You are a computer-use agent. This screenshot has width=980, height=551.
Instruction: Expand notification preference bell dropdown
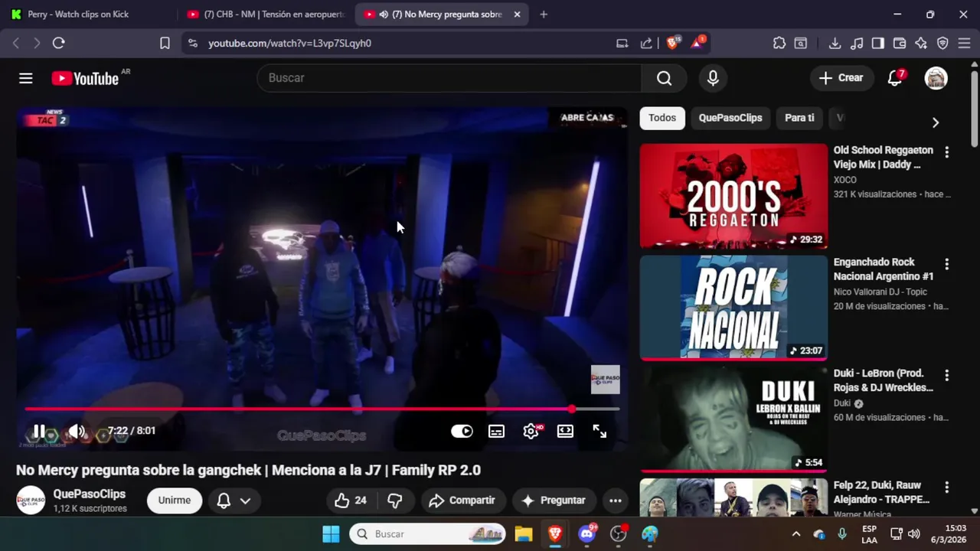(234, 500)
